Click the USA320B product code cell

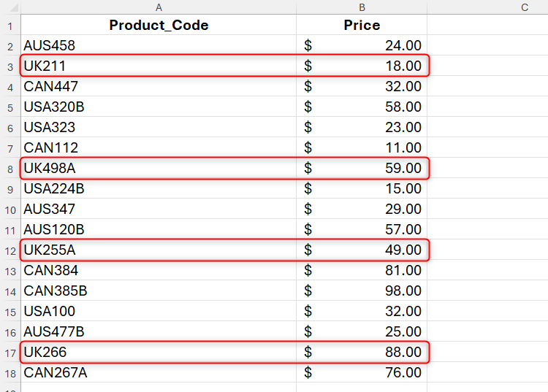(x=159, y=107)
